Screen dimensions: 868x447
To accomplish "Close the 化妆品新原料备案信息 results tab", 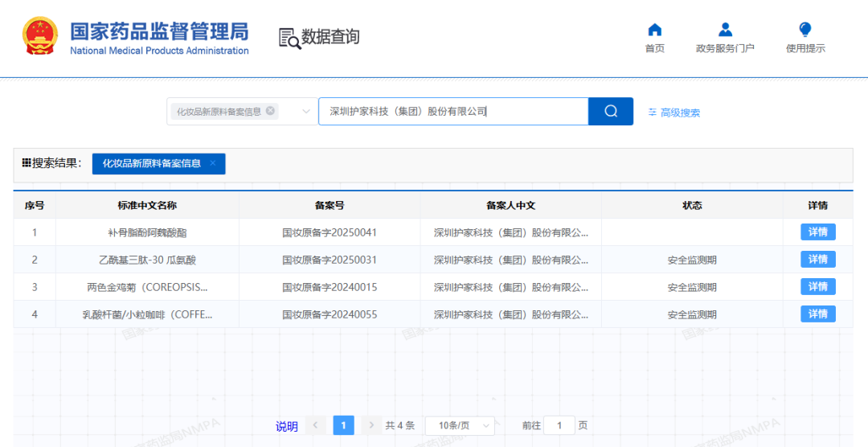I will (213, 163).
